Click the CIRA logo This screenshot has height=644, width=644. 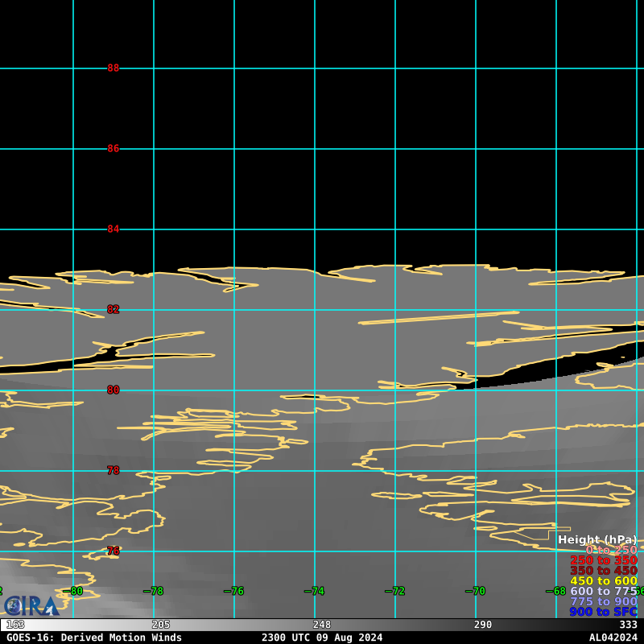pyautogui.click(x=31, y=605)
